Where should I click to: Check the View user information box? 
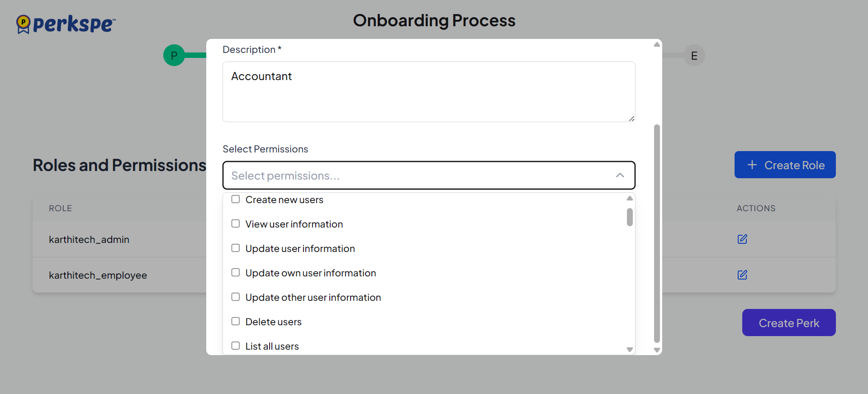point(236,224)
